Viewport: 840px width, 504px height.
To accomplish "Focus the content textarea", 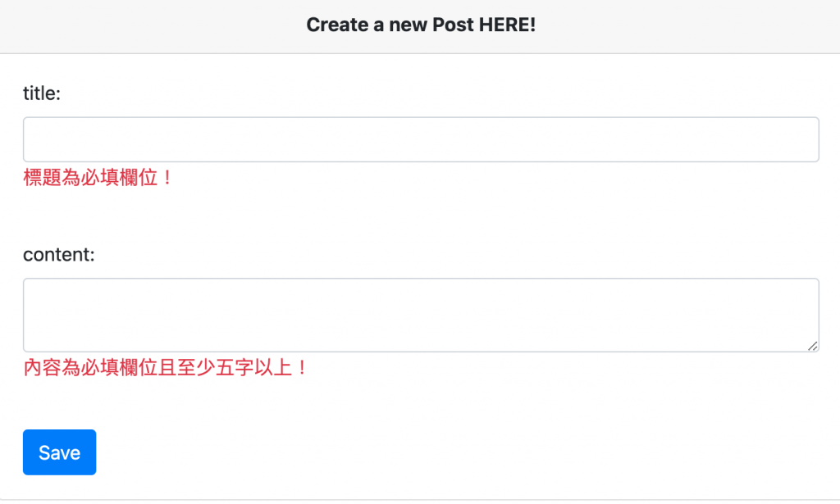I will coord(421,316).
